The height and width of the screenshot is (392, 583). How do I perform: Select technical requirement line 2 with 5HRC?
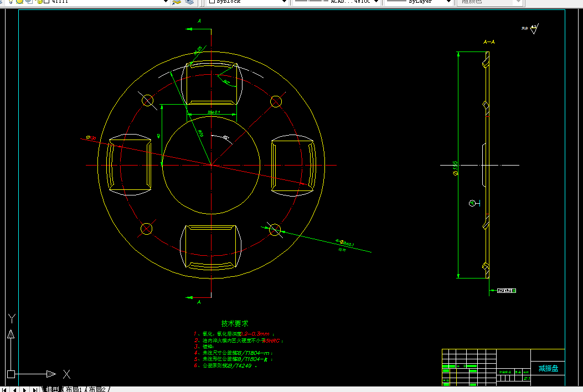[238, 341]
